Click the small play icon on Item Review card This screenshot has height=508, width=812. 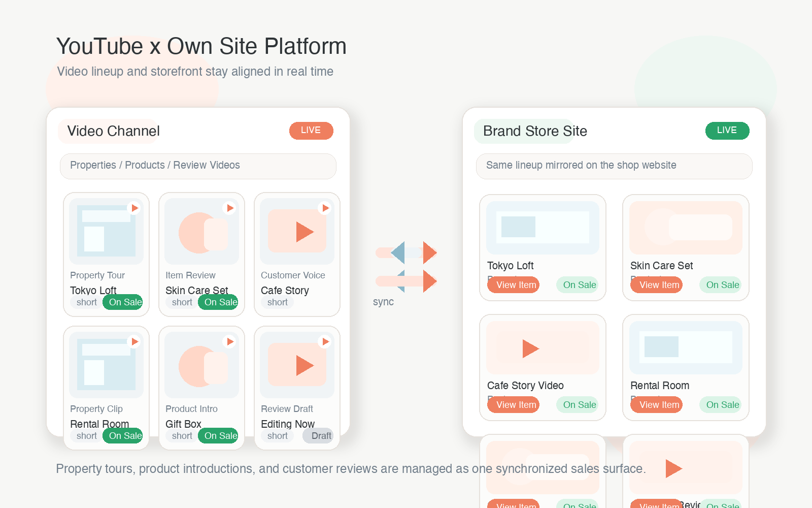230,208
